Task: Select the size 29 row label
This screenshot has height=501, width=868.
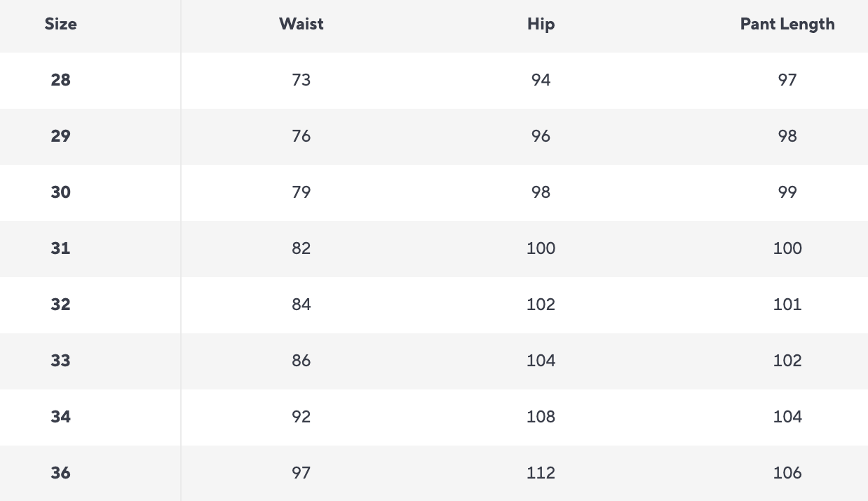Action: pyautogui.click(x=60, y=136)
